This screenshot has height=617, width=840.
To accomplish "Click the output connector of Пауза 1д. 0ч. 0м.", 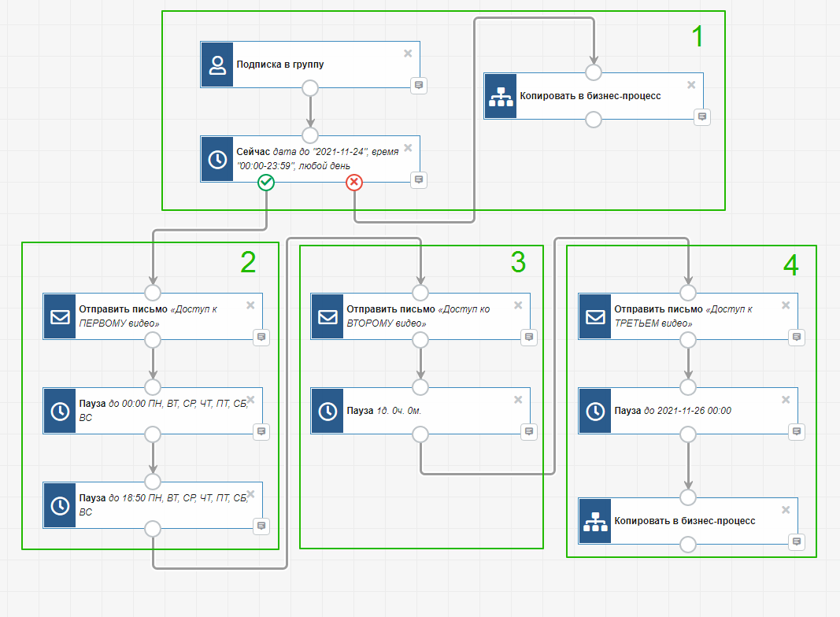I will tap(420, 434).
